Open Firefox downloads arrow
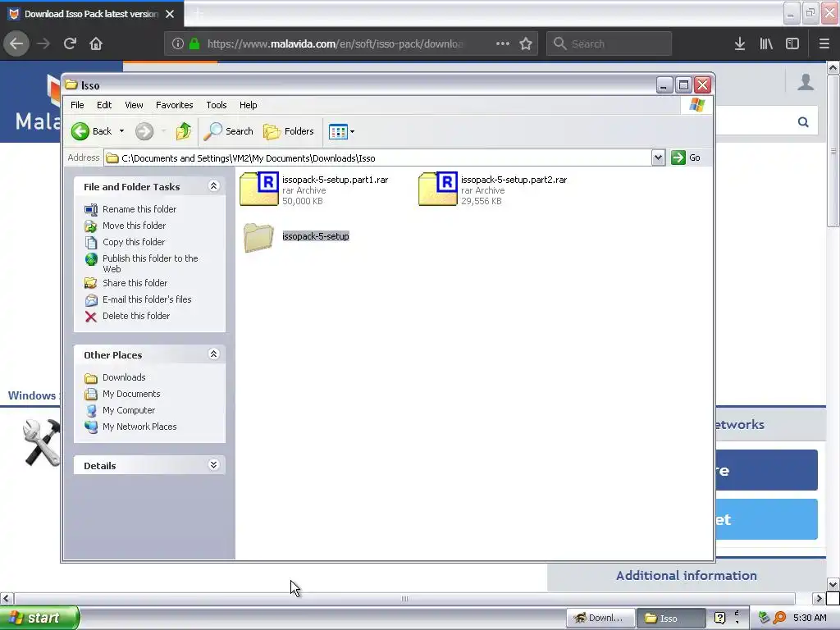840x630 pixels. 740,44
